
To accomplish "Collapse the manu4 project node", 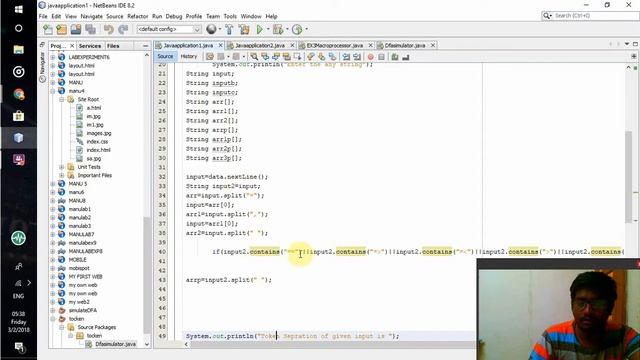I will (53, 91).
